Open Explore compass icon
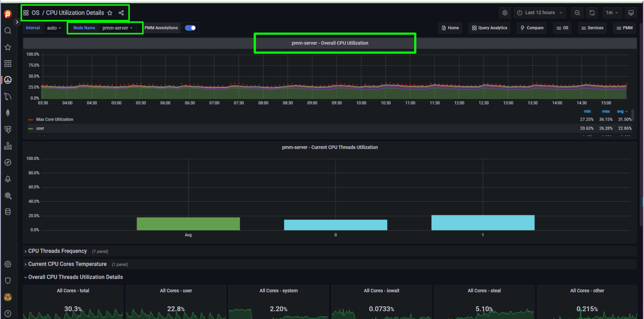This screenshot has width=644, height=319. coord(8,162)
